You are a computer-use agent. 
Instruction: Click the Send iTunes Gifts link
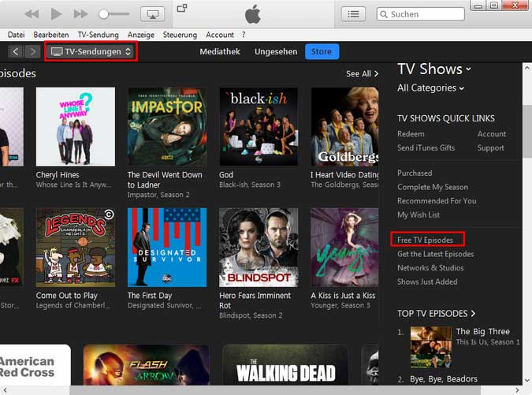(x=426, y=148)
